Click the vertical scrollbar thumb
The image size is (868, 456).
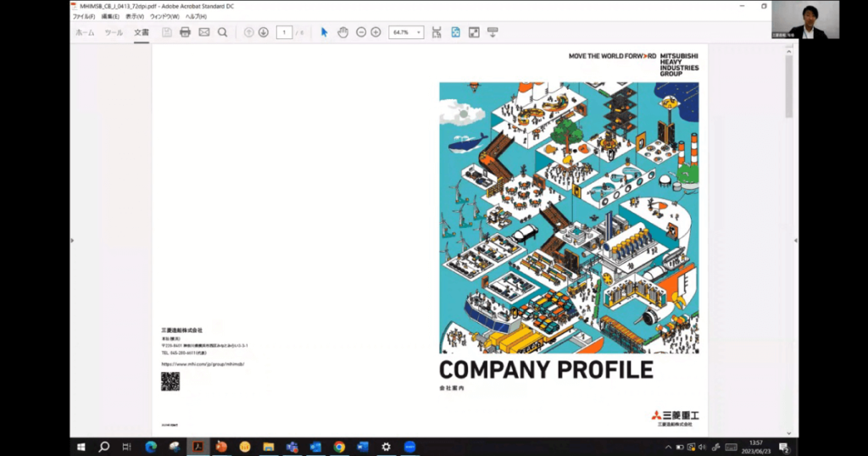(x=789, y=86)
